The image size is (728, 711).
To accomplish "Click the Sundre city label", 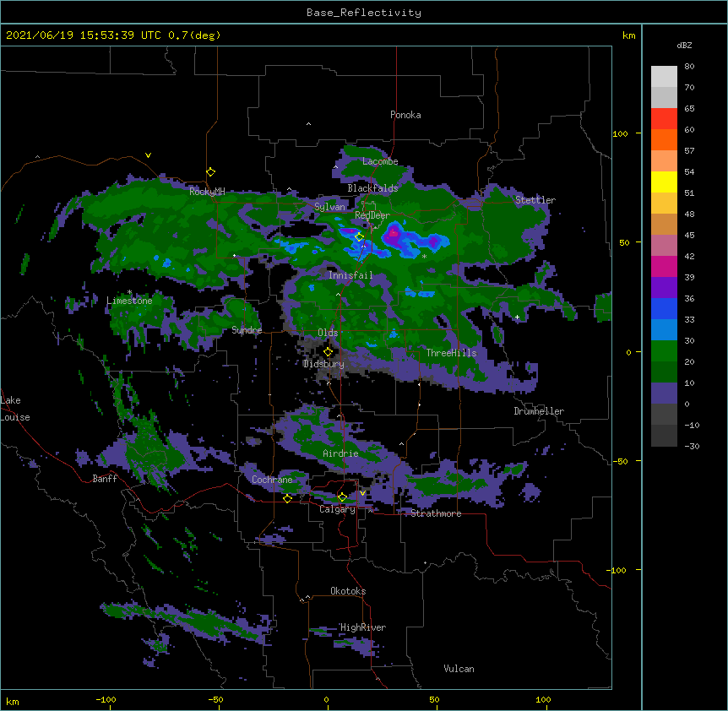I will click(x=247, y=330).
